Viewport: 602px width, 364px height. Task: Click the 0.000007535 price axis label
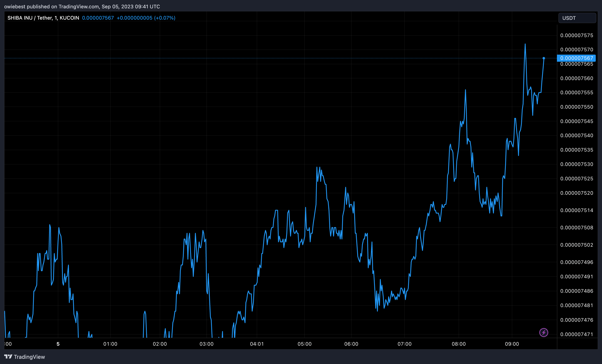(577, 150)
